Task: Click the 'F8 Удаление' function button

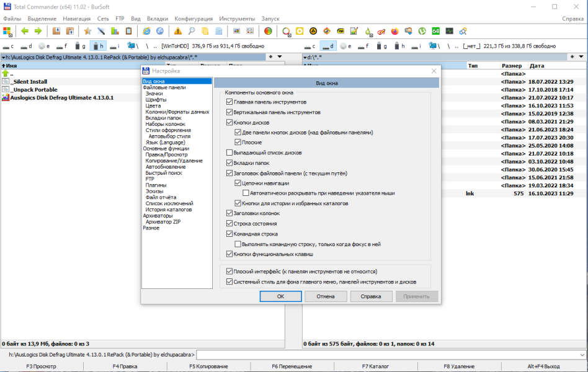Action: 459,366
